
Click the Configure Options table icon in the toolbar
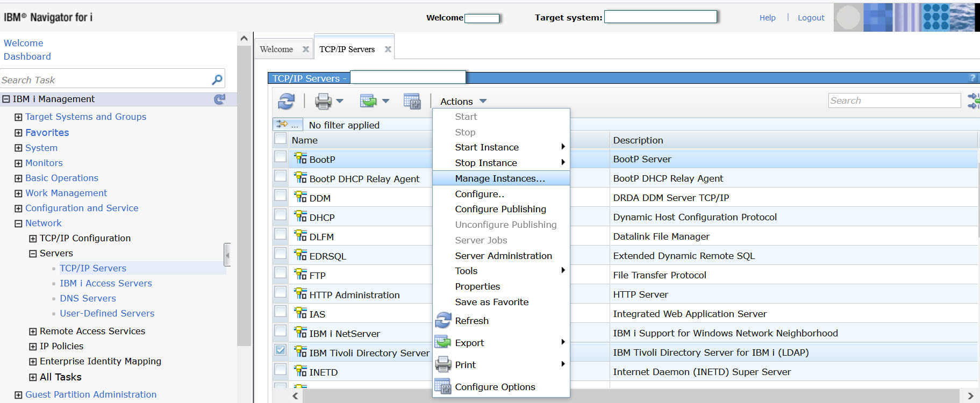[412, 101]
